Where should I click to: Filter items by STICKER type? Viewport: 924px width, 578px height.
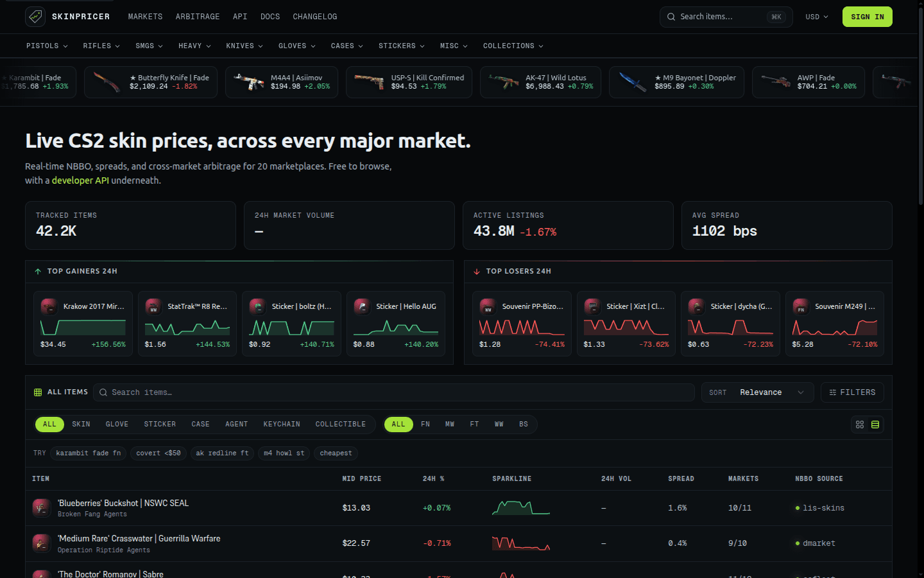(x=160, y=425)
